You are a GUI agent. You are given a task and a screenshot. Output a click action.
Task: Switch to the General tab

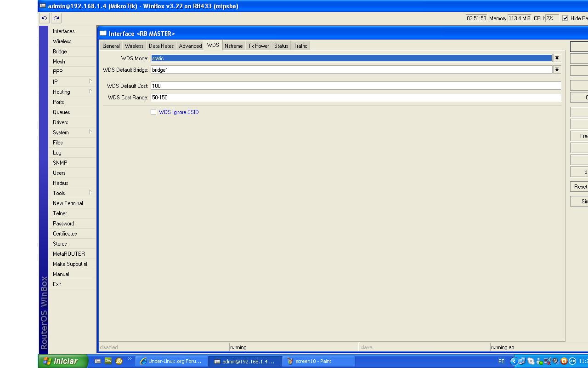pos(111,46)
